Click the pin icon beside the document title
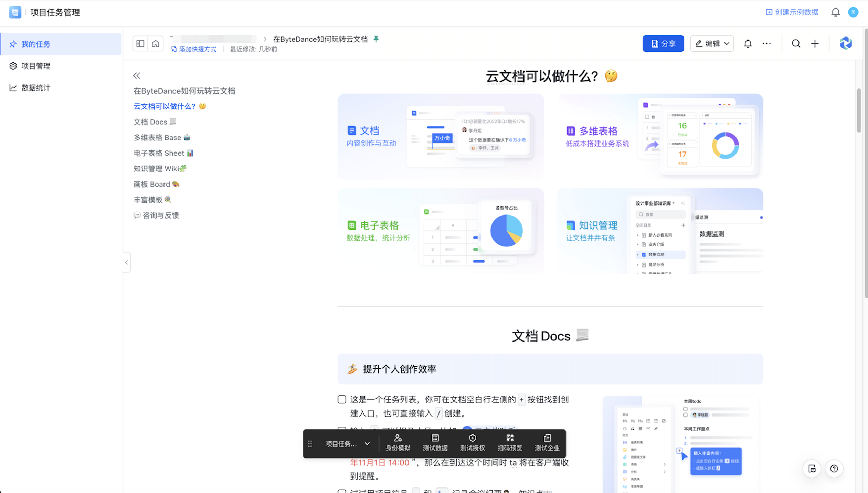868x493 pixels. click(376, 39)
